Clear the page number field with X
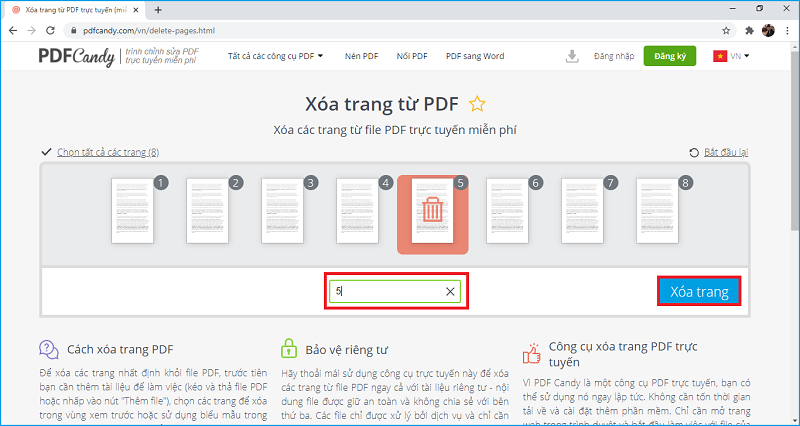The image size is (800, 426). coord(450,292)
